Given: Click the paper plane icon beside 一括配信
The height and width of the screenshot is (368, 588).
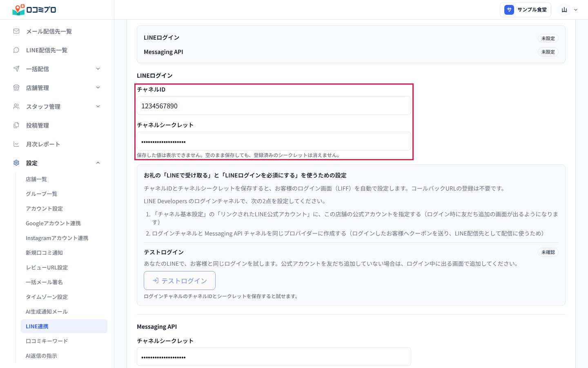Looking at the screenshot, I should (x=16, y=69).
